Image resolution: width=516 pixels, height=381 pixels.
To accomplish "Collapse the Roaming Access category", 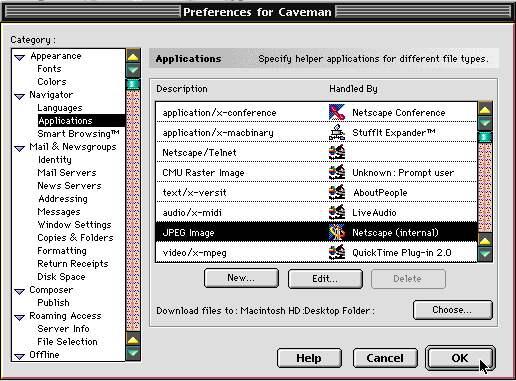I will click(x=20, y=317).
